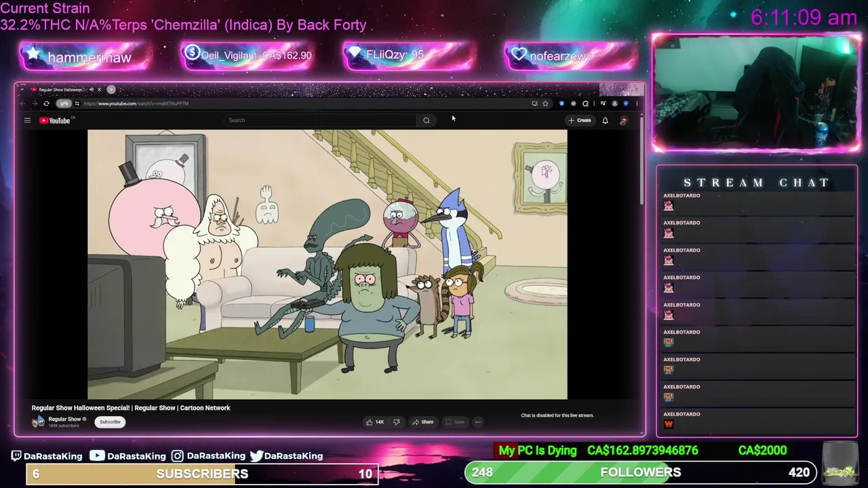Viewport: 868px width, 488px height.
Task: Click the 189K subscribers text
Action: (x=63, y=426)
